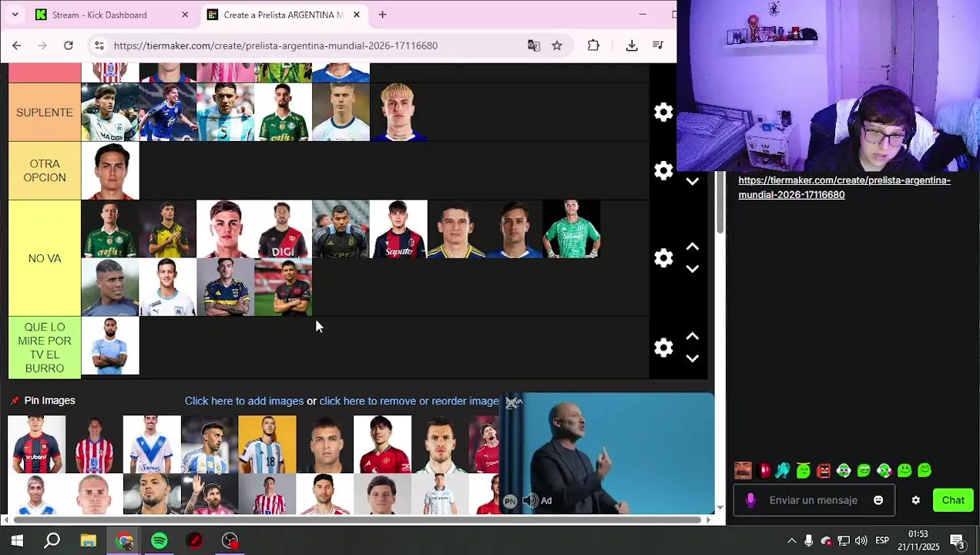Pick pool player with number 18 jersey
Screen dimensions: 980x555
[267, 445]
